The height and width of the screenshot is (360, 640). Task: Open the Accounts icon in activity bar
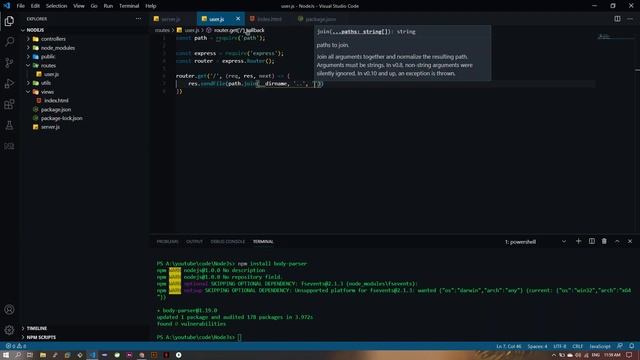[9, 309]
